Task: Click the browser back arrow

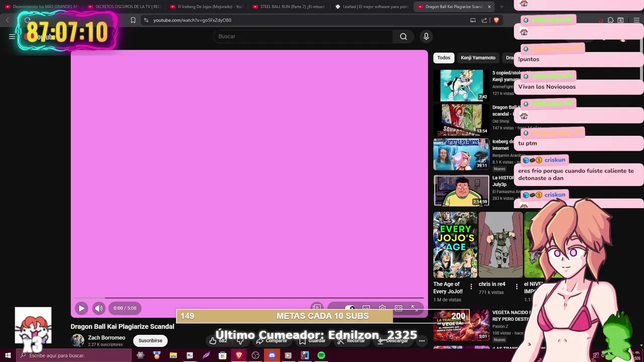Action: click(x=7, y=20)
